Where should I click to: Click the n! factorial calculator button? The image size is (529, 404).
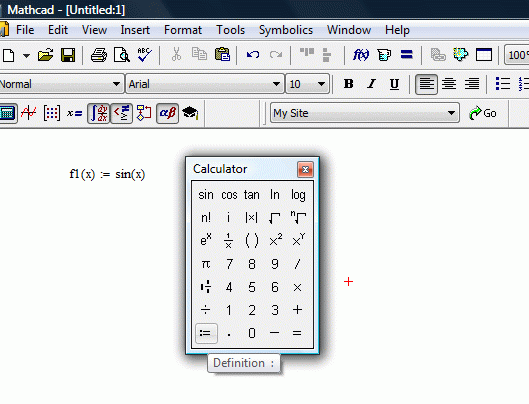(x=206, y=218)
